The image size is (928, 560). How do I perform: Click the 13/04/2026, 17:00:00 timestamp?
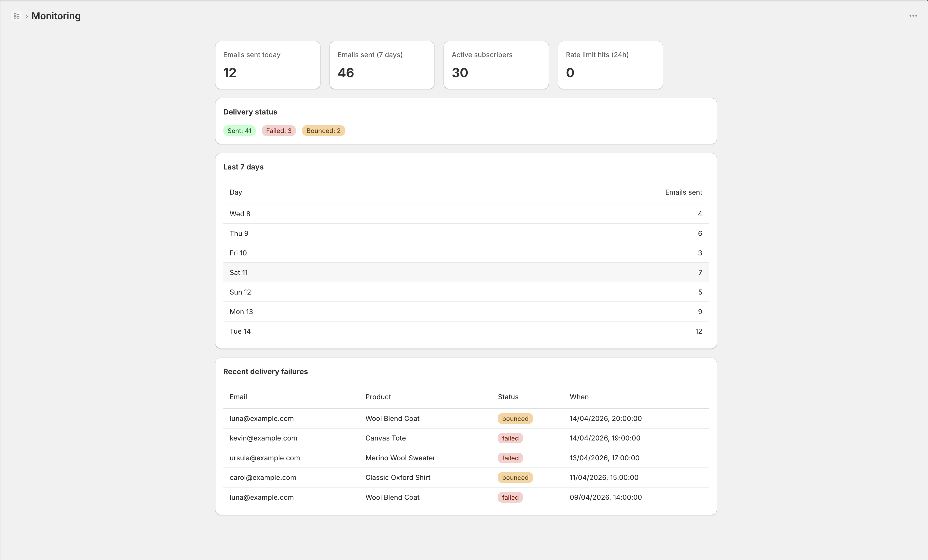coord(604,458)
